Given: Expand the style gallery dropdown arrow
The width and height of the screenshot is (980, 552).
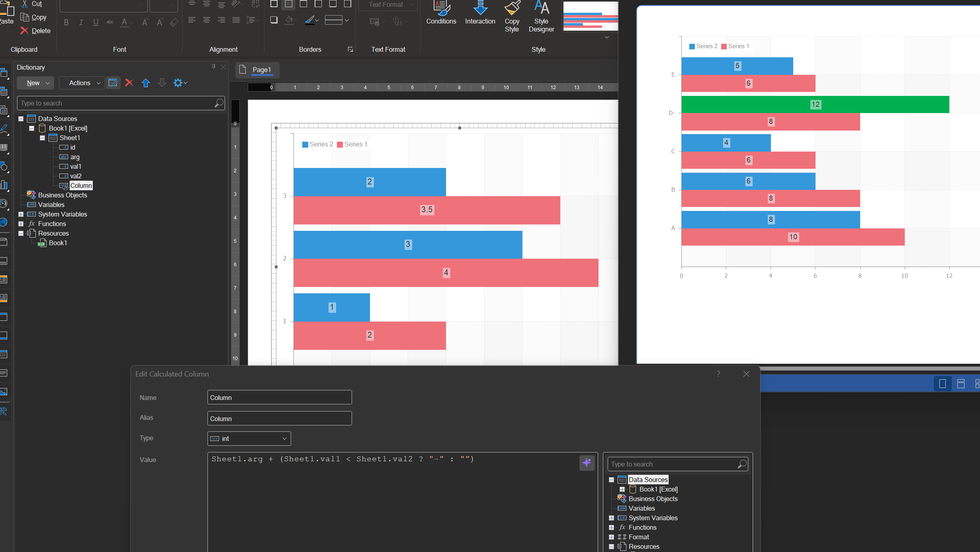Looking at the screenshot, I should tap(607, 37).
